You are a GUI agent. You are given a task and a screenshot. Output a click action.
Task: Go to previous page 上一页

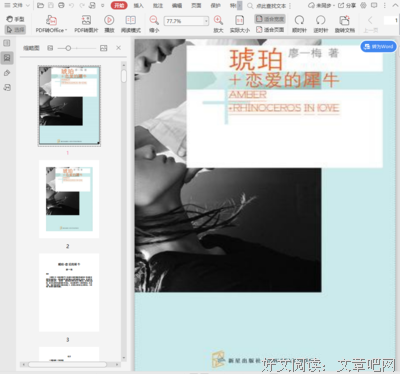coord(370,24)
